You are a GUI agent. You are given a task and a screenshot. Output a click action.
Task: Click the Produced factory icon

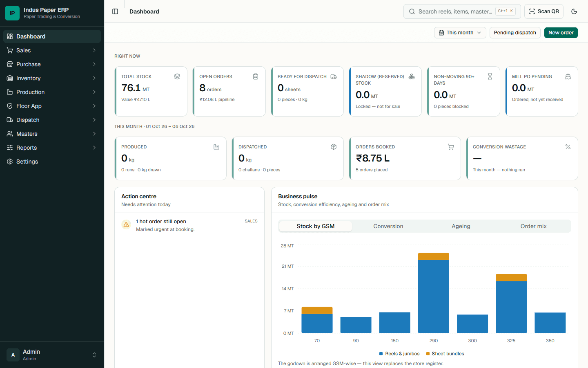[x=216, y=147]
